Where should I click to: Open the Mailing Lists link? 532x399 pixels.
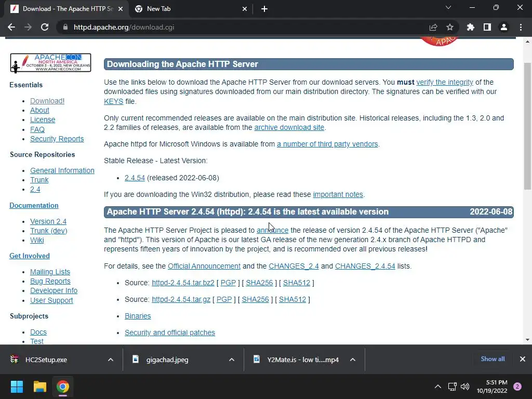[50, 272]
